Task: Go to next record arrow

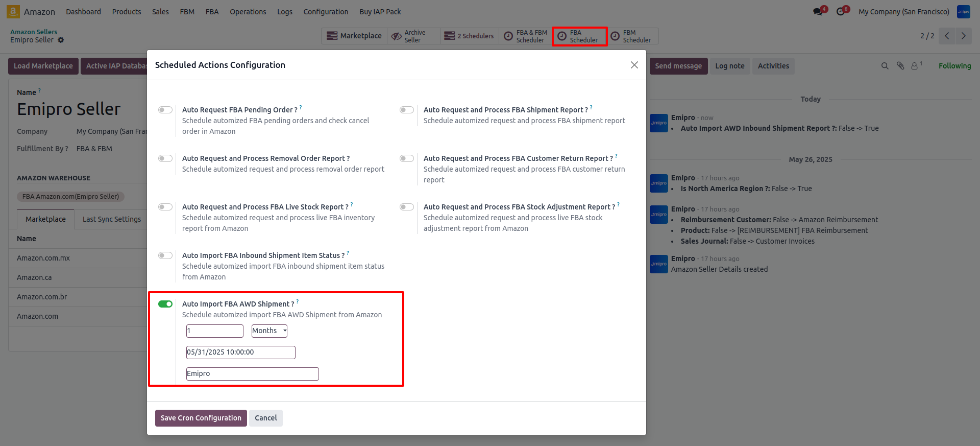Action: [963, 36]
